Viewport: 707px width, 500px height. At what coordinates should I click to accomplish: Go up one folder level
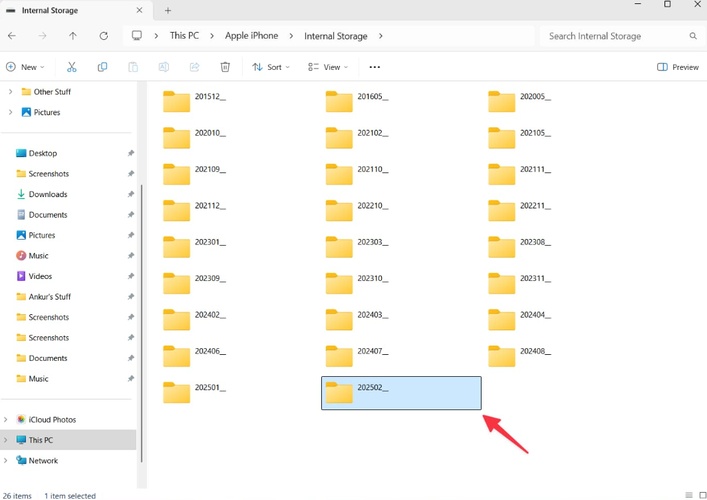click(x=73, y=36)
